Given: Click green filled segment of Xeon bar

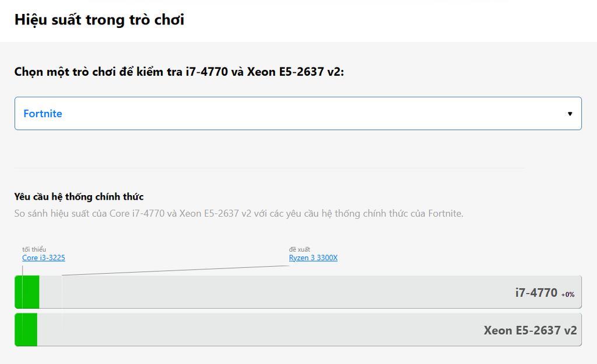Looking at the screenshot, I should pyautogui.click(x=26, y=330).
